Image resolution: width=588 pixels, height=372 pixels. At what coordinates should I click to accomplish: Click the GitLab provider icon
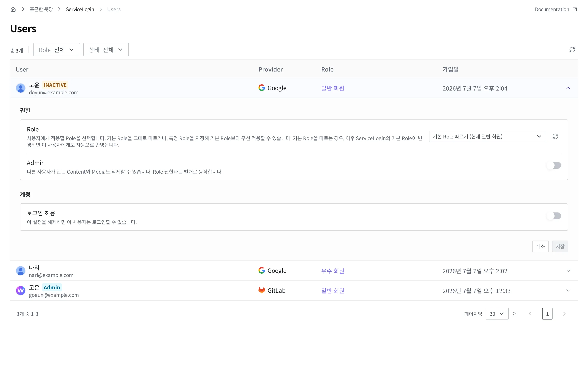coord(262,290)
